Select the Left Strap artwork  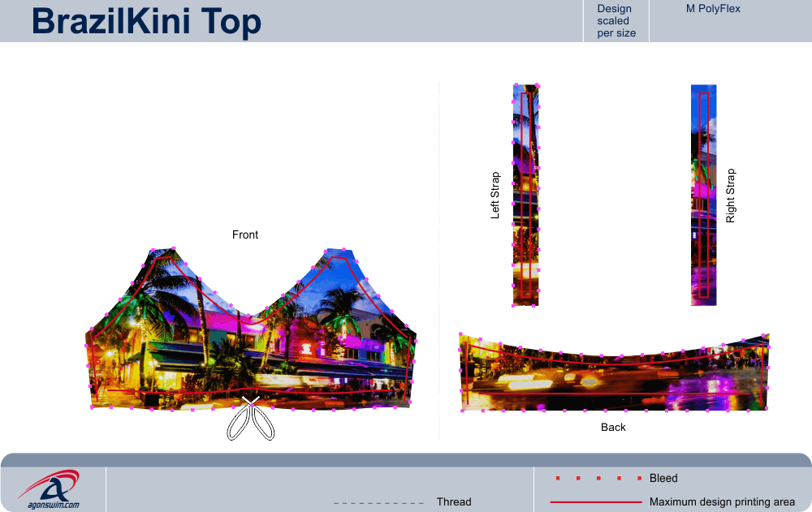click(525, 196)
